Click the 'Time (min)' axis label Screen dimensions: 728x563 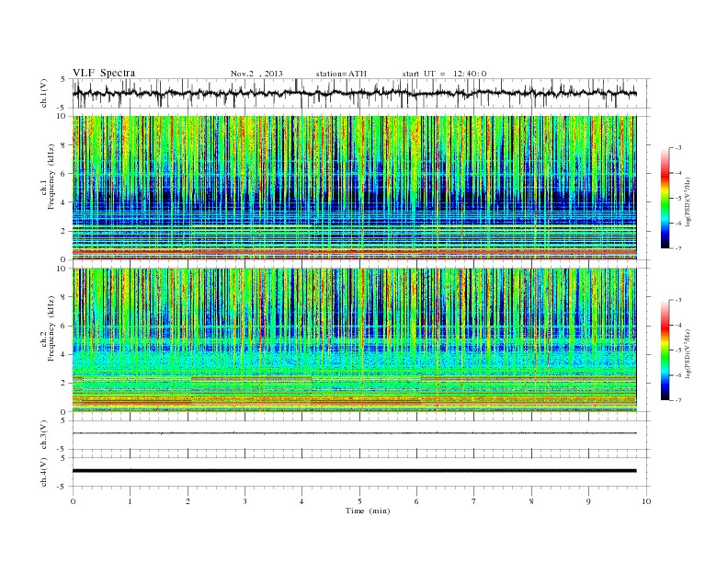(368, 511)
